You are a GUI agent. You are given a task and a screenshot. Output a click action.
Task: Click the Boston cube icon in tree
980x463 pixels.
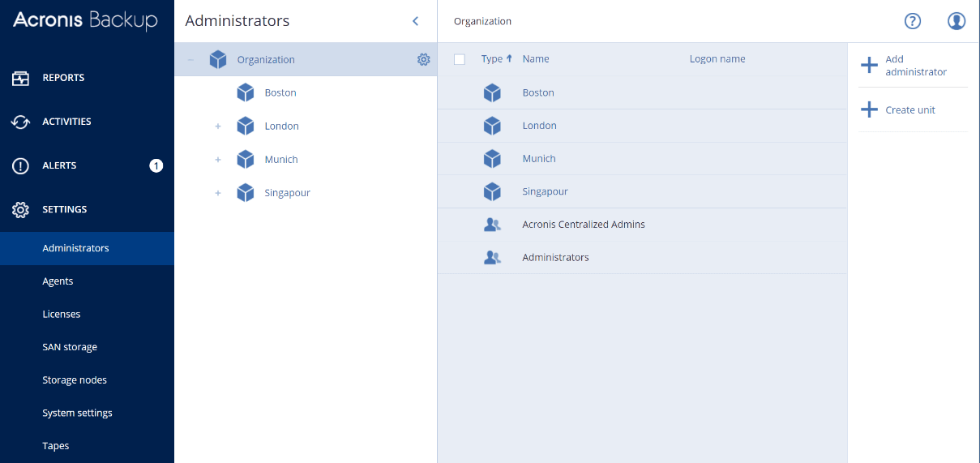point(246,92)
